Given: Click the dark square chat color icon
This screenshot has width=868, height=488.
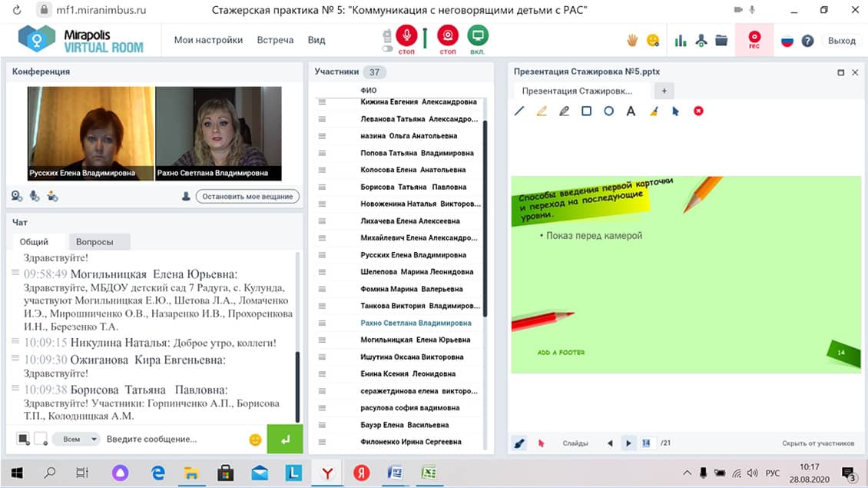Looking at the screenshot, I should point(23,439).
